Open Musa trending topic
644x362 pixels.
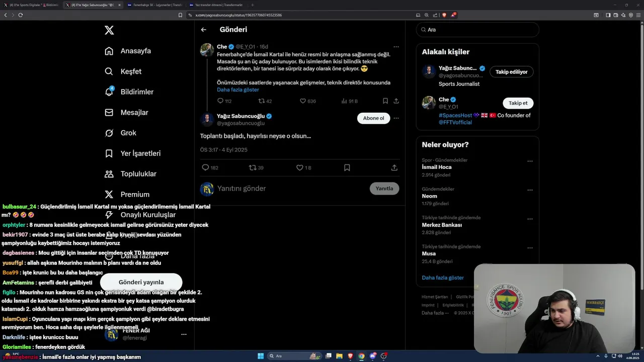tap(429, 254)
